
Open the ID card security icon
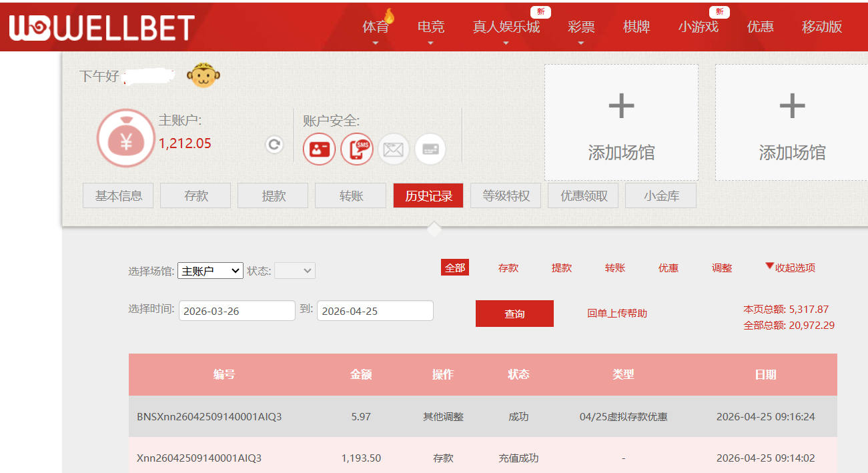coord(320,149)
